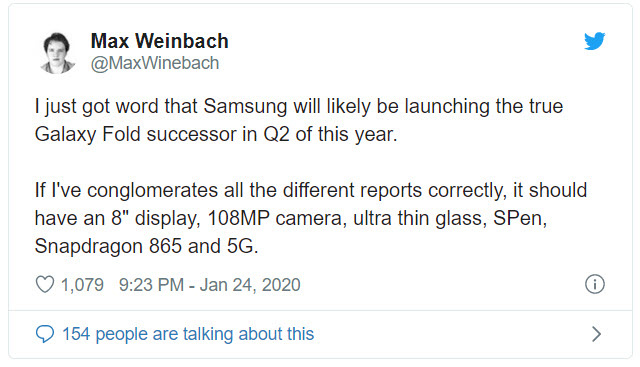Click the Max Weinbach display name

160,41
